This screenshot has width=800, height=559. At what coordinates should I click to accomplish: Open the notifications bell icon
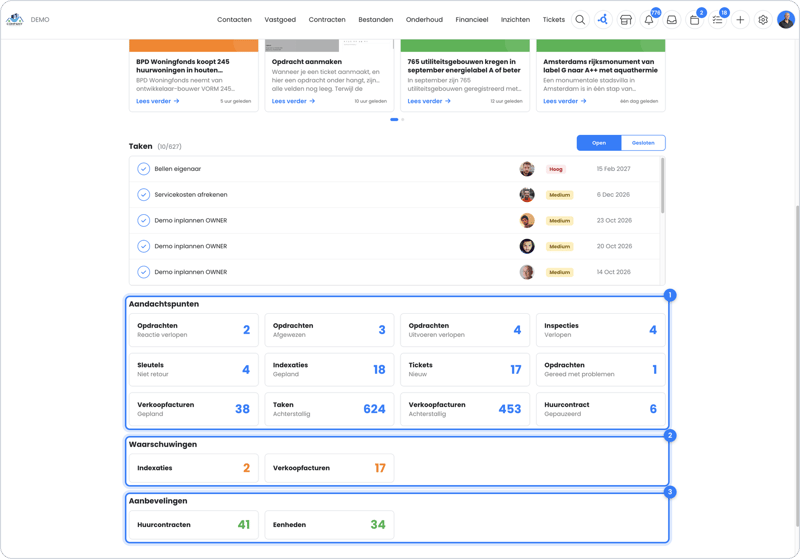coord(649,20)
